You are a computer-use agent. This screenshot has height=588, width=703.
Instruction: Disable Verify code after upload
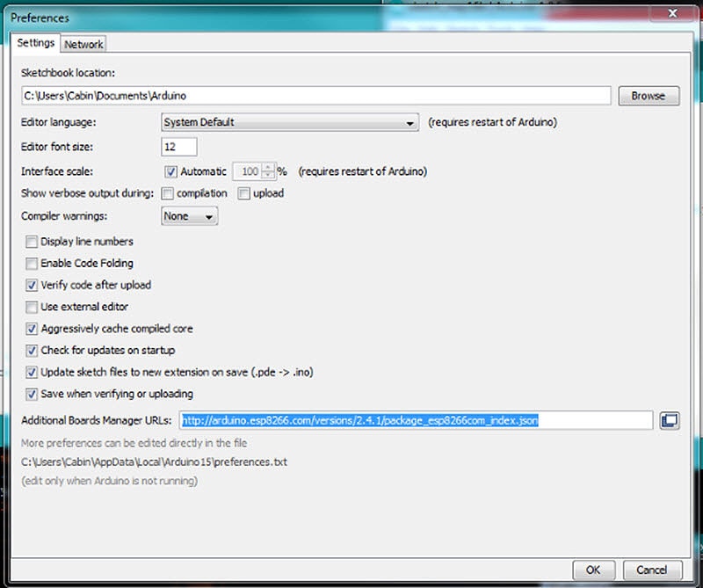[x=32, y=285]
